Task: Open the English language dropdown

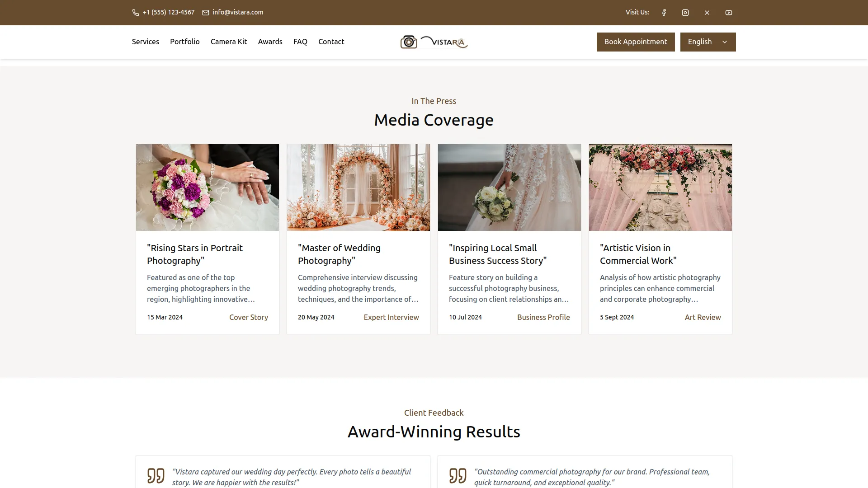Action: point(708,42)
